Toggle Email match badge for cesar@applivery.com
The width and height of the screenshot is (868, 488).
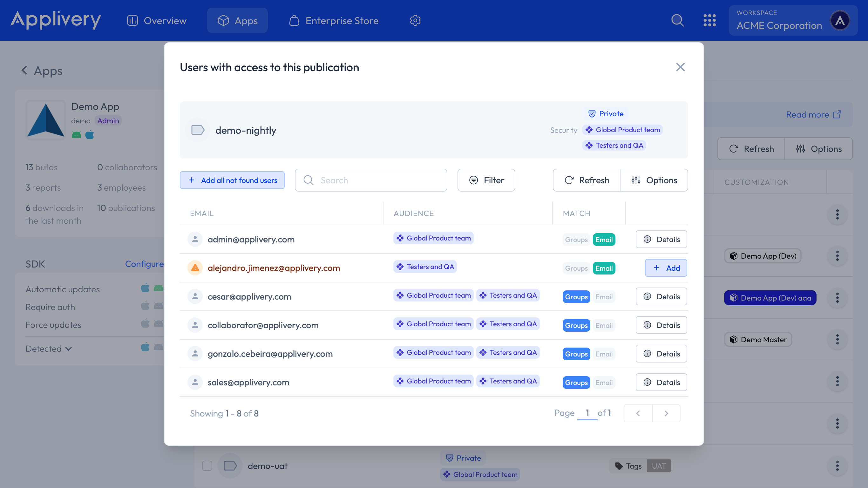604,297
